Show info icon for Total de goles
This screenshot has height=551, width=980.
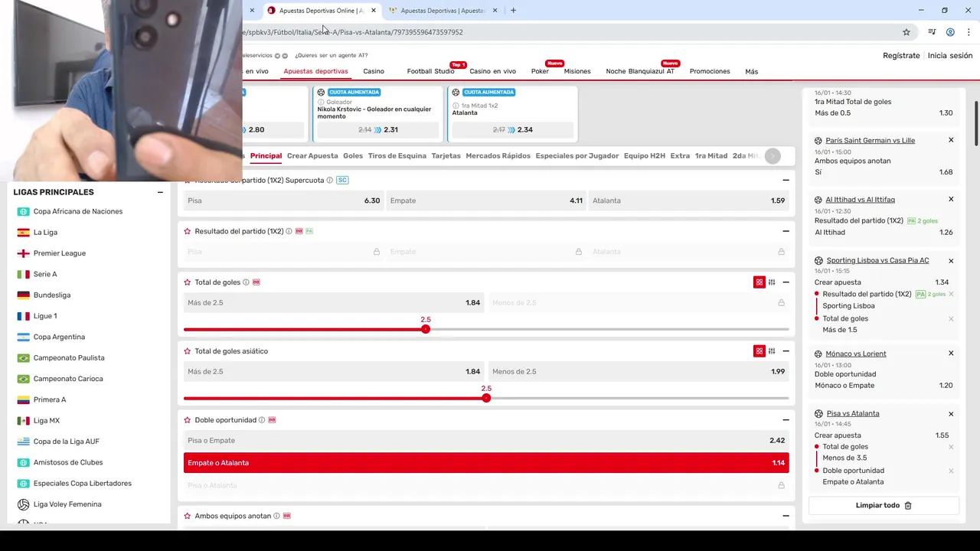[x=246, y=282]
